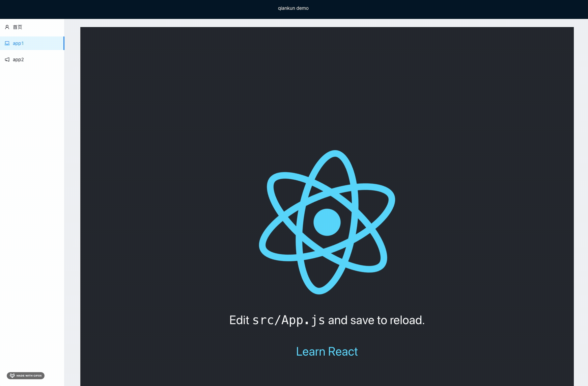Open the 首页 menu item
Viewport: 588px width, 386px height.
coord(18,27)
